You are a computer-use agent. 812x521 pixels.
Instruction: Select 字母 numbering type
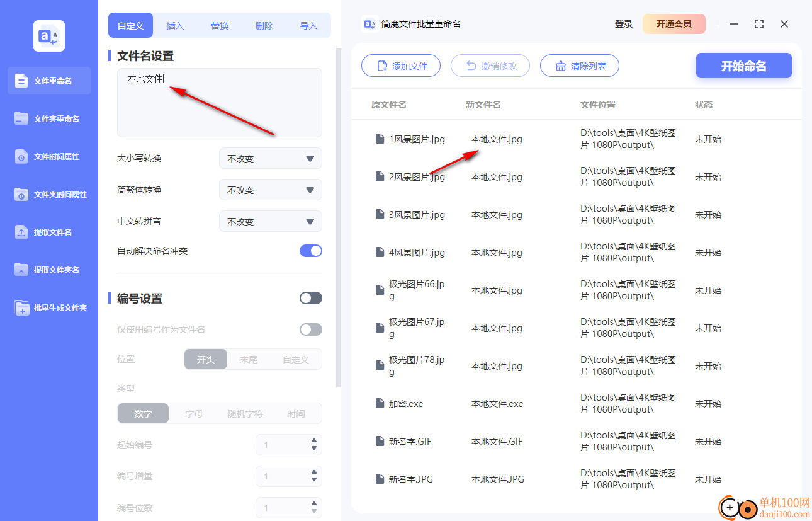(194, 414)
